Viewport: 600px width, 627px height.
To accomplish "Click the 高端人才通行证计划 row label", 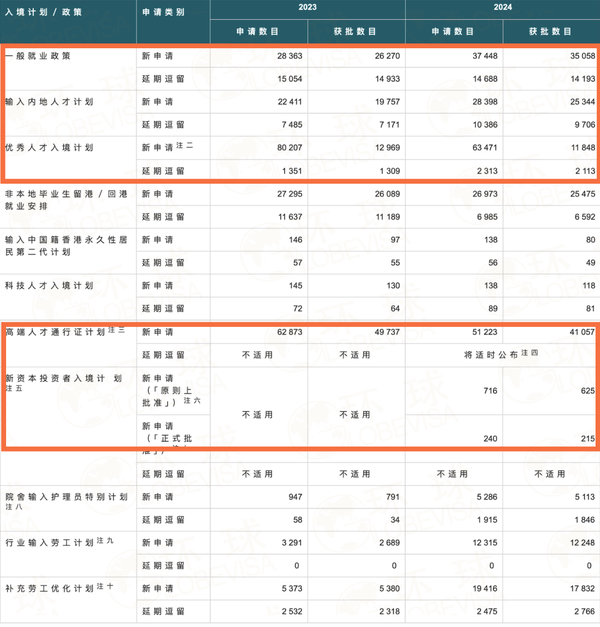I will pos(55,332).
